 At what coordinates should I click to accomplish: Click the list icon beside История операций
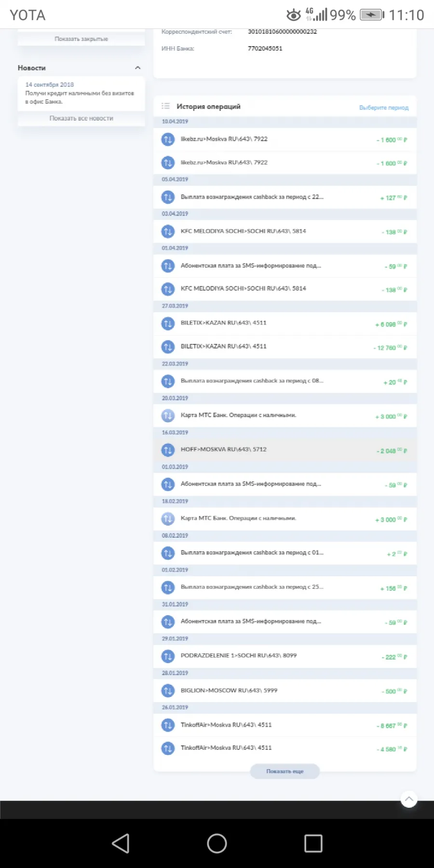coord(165,106)
